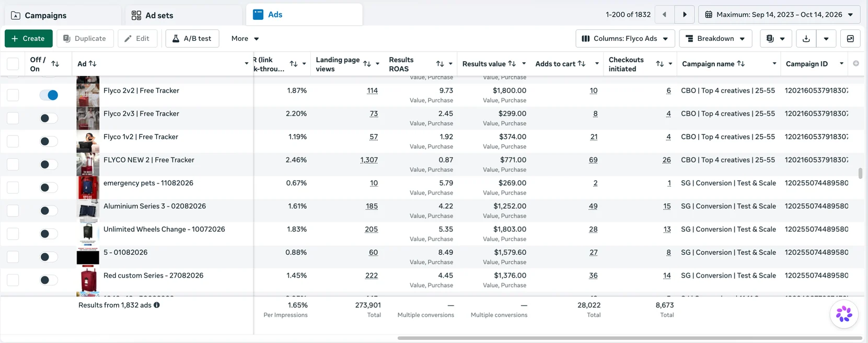Click the horizontal table scrollbar
The image size is (868, 343).
tap(629, 338)
